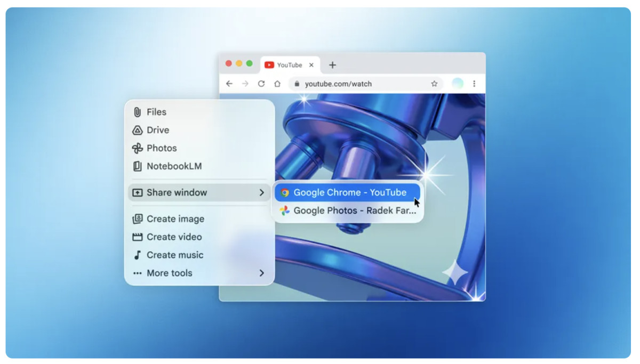Open the Chrome three-dot menu
The image size is (640, 364).
[x=474, y=84]
